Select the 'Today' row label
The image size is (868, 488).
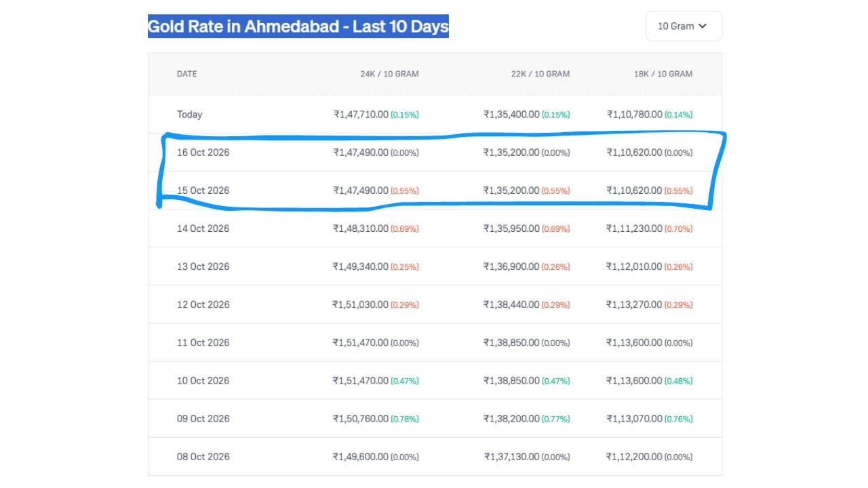pyautogui.click(x=190, y=115)
